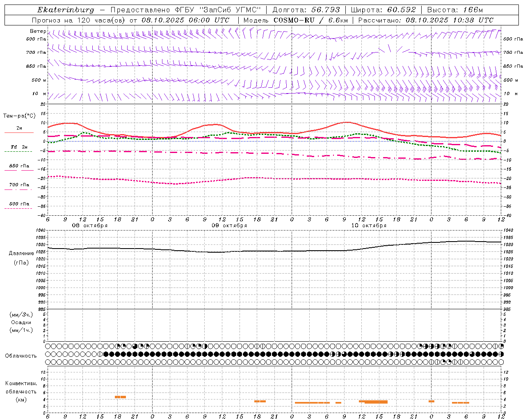Click the '(мм/1ч.)' precipitation unit label
Screen dimensions: 525x420
21,330
